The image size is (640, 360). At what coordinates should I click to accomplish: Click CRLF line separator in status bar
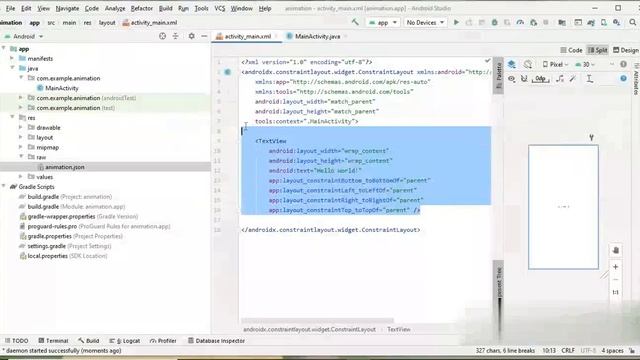click(x=568, y=351)
